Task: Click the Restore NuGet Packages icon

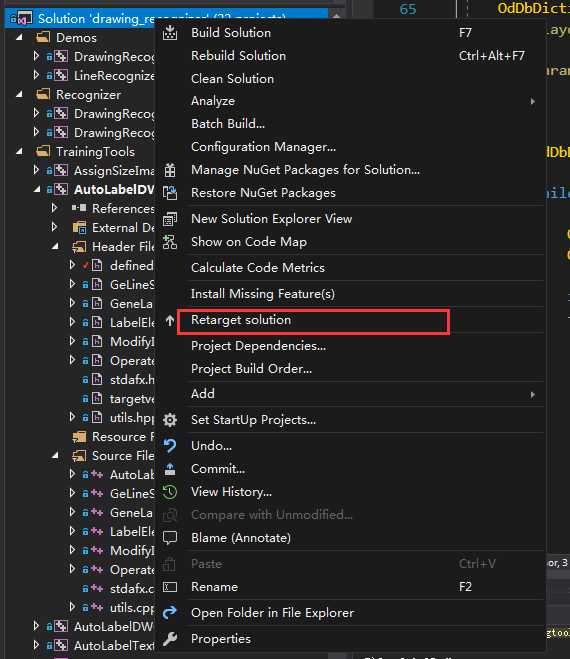Action: click(x=170, y=193)
